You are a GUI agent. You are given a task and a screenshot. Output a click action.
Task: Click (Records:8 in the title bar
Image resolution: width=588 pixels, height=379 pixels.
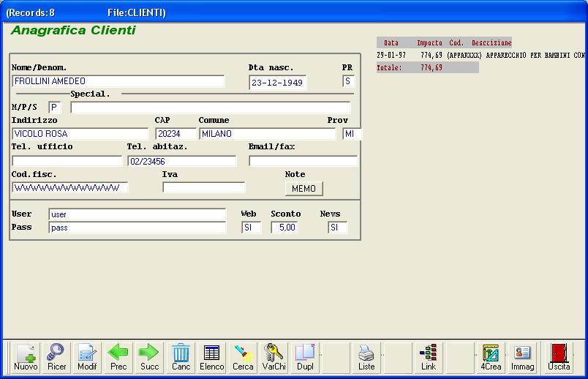pos(31,12)
